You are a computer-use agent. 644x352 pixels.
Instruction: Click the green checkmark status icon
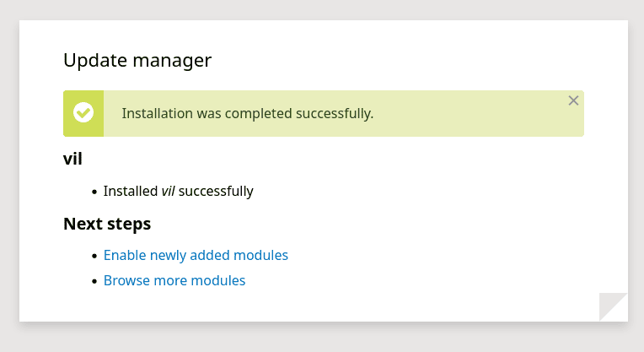tap(83, 112)
